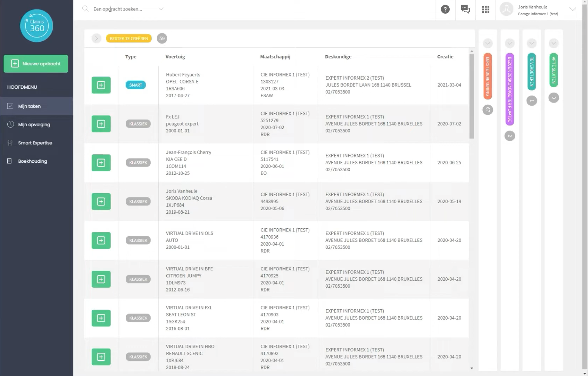Expand the Af Te Sluiten column
This screenshot has height=376, width=588.
click(x=554, y=43)
